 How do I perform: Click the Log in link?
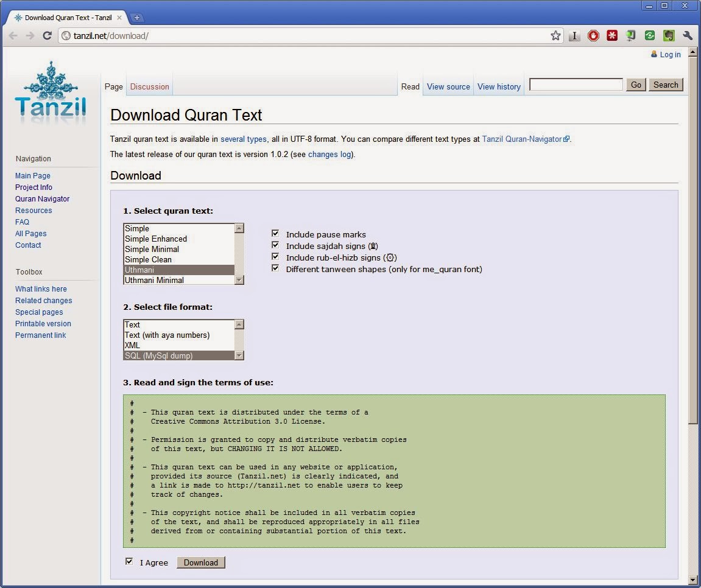click(670, 55)
